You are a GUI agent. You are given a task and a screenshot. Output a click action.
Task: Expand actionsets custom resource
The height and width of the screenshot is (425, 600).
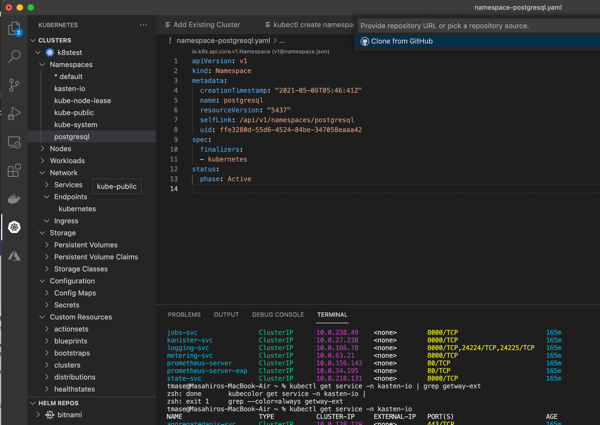[47, 329]
